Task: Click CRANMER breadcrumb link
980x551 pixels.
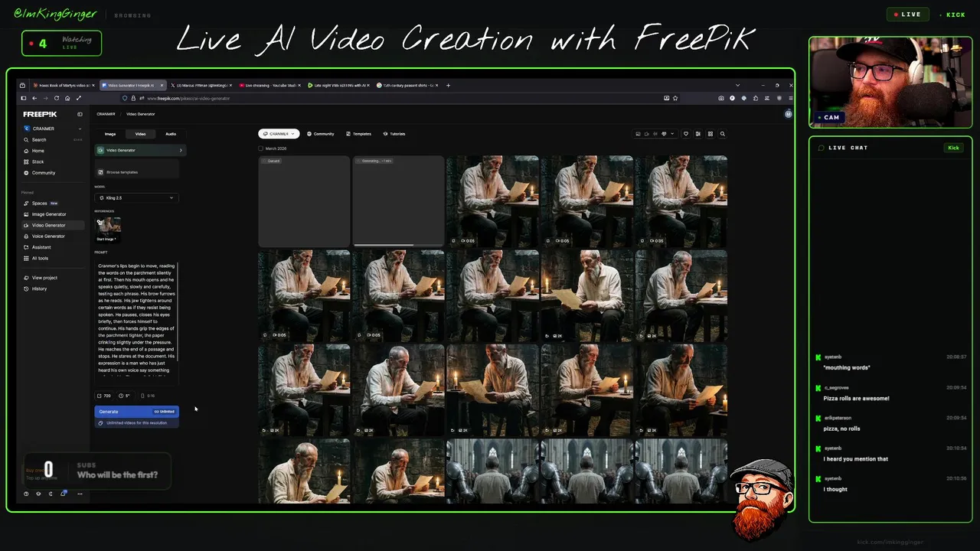Action: (x=106, y=114)
